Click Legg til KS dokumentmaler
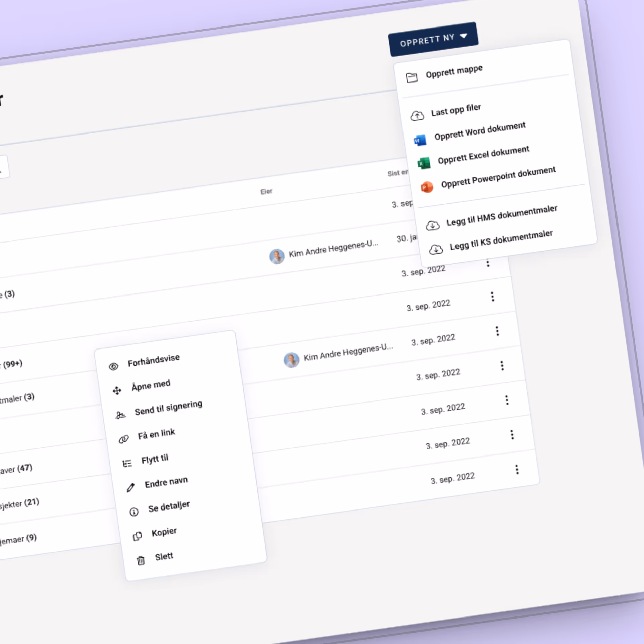Viewport: 644px width, 644px height. (501, 239)
